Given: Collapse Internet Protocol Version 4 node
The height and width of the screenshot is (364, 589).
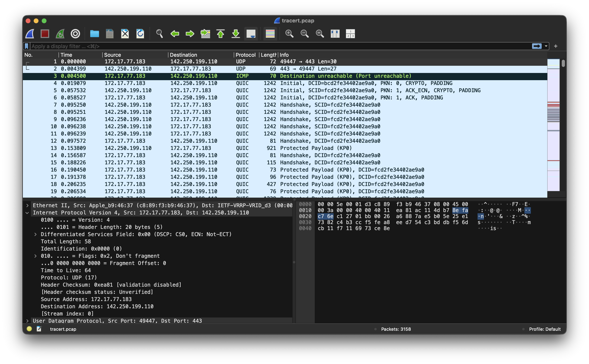Looking at the screenshot, I should point(27,213).
